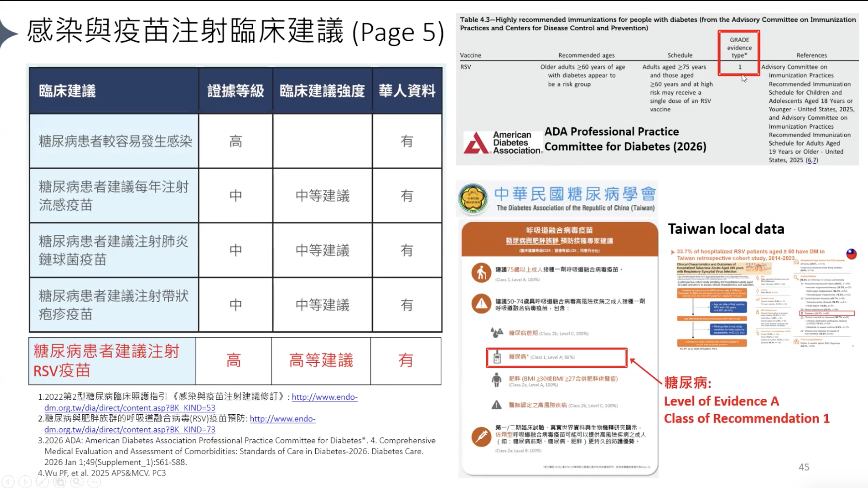The width and height of the screenshot is (868, 488).
Task: Activate the zoom magnifier tool
Action: (77, 482)
